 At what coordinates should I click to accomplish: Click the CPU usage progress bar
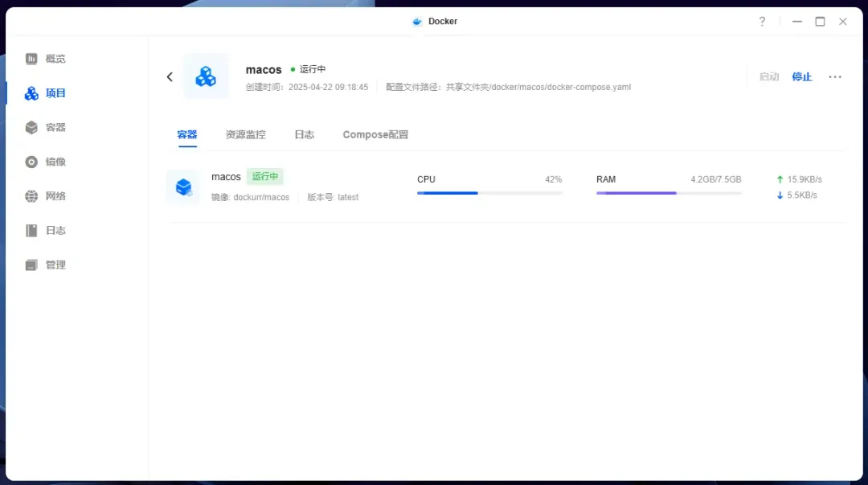(x=489, y=193)
